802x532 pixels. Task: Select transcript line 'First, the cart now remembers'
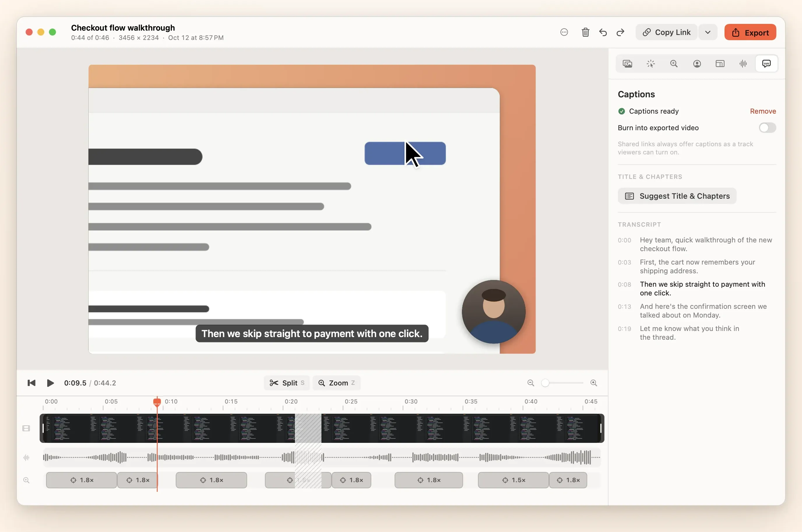tap(697, 266)
